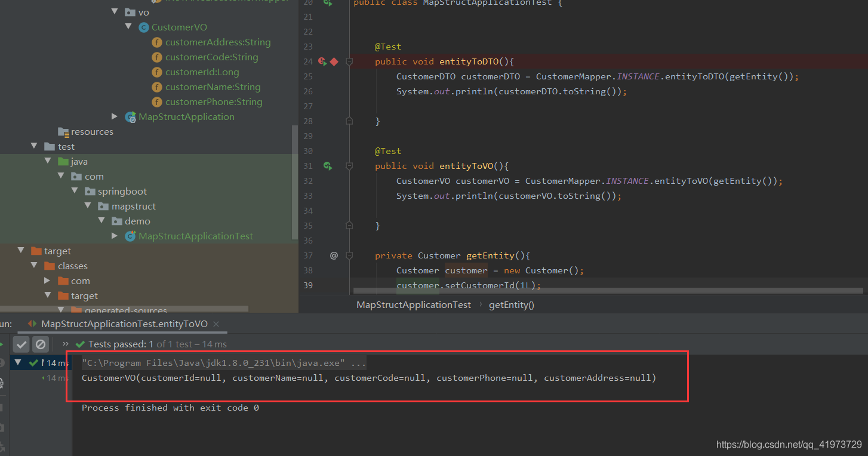Remove the breakpoint diamond at line 24

click(x=334, y=61)
